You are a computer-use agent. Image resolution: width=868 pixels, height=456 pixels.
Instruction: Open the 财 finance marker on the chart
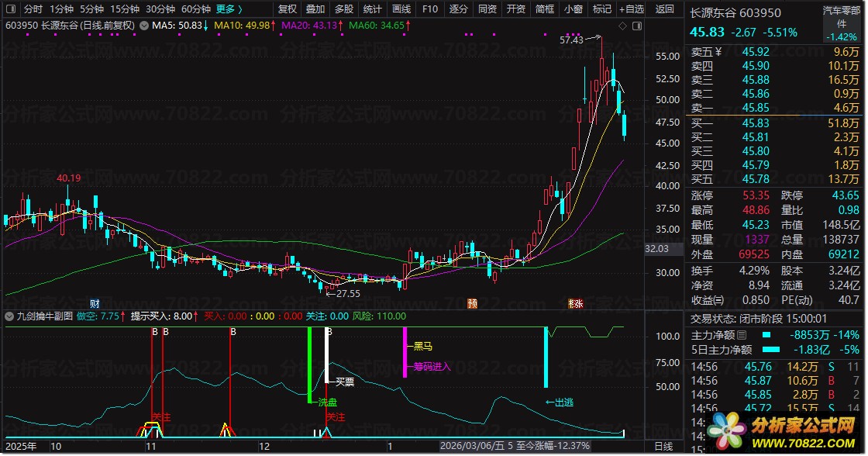click(x=95, y=304)
